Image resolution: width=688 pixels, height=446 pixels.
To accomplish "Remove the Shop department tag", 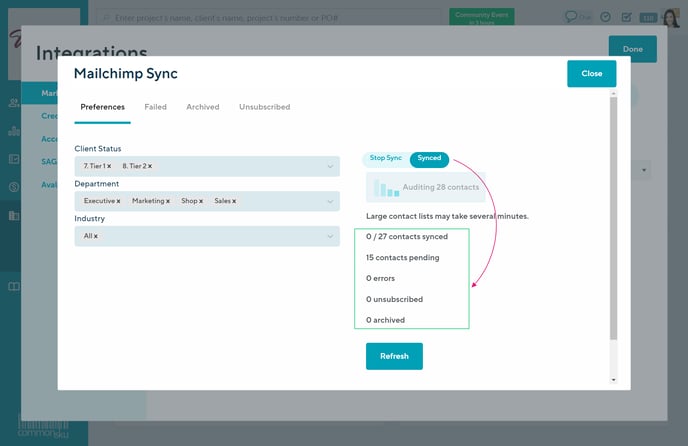I will 201,201.
